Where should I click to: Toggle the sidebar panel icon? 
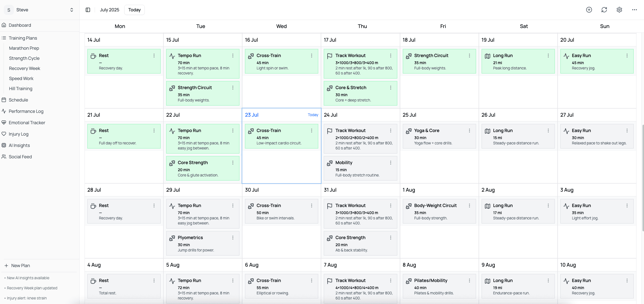coord(88,10)
